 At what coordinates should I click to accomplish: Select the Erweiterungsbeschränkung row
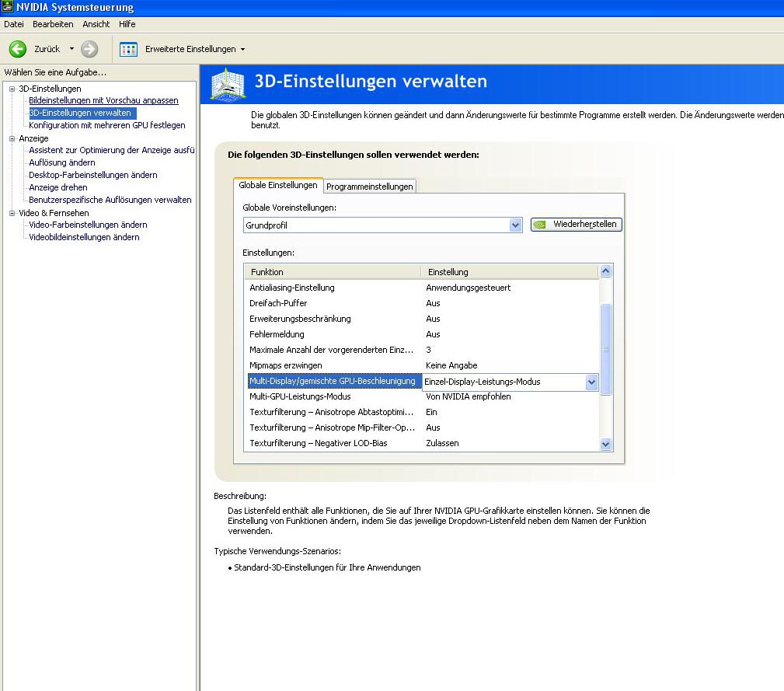pyautogui.click(x=421, y=319)
